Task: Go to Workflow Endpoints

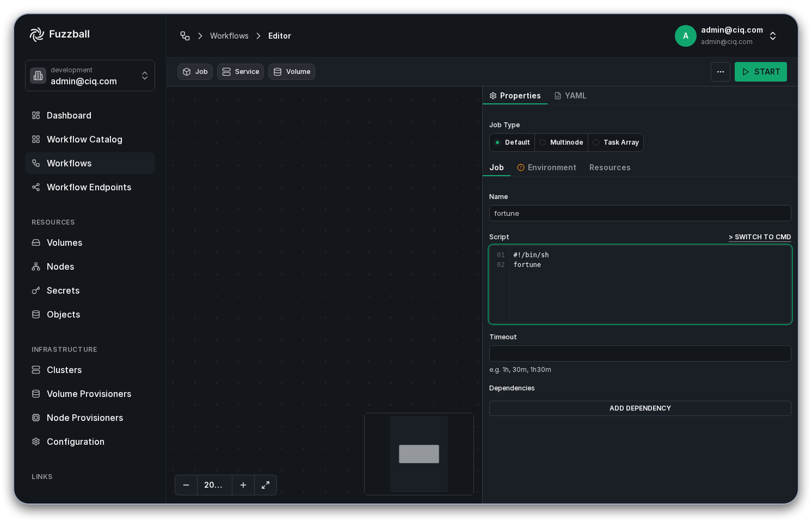Action: pyautogui.click(x=90, y=187)
